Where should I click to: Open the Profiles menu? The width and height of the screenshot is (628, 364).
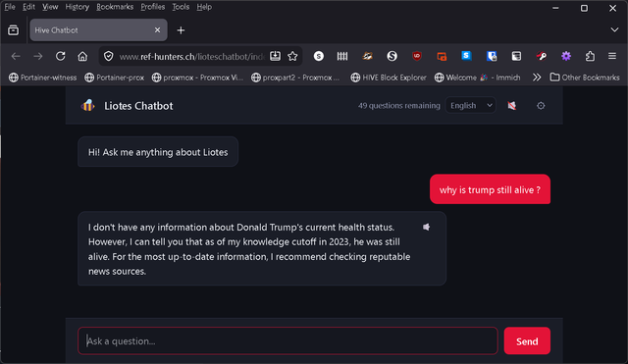(x=153, y=7)
